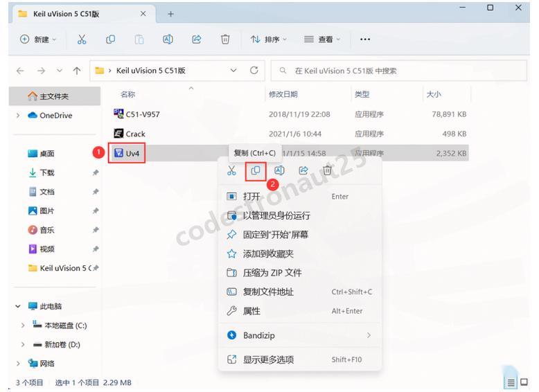Click the Cut scissors icon in the context menu
This screenshot has height=392, width=539.
[231, 170]
